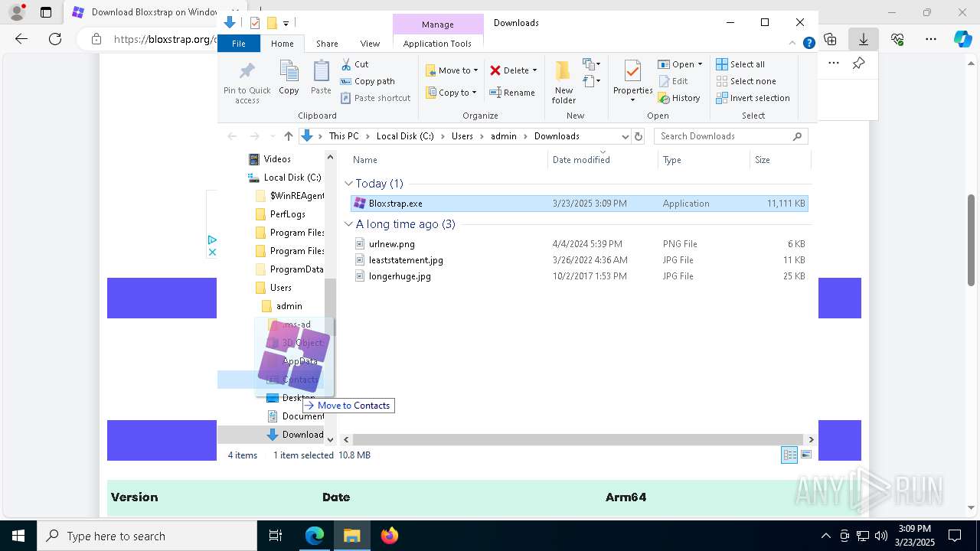Screen dimensions: 980x551
Task: Sort by the Name column header
Action: [x=365, y=160]
